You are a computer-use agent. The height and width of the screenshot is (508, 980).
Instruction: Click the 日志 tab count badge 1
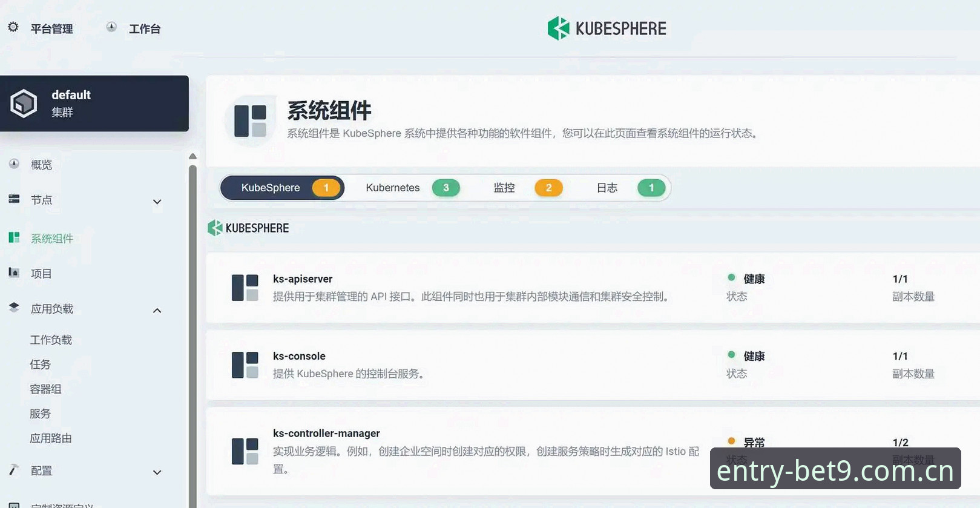[x=652, y=188]
